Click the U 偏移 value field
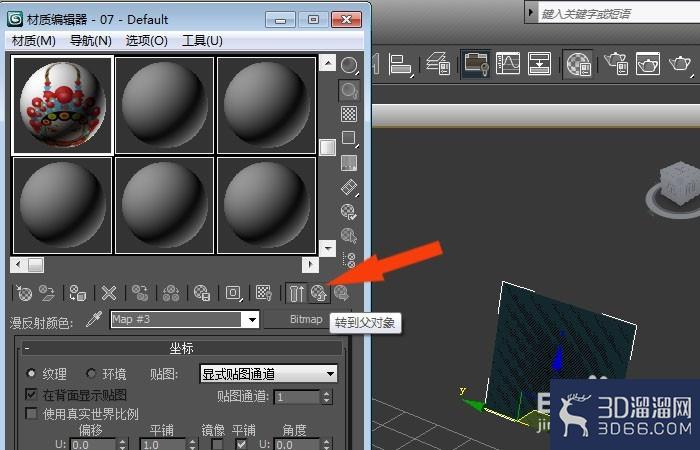The height and width of the screenshot is (450, 700). click(93, 445)
